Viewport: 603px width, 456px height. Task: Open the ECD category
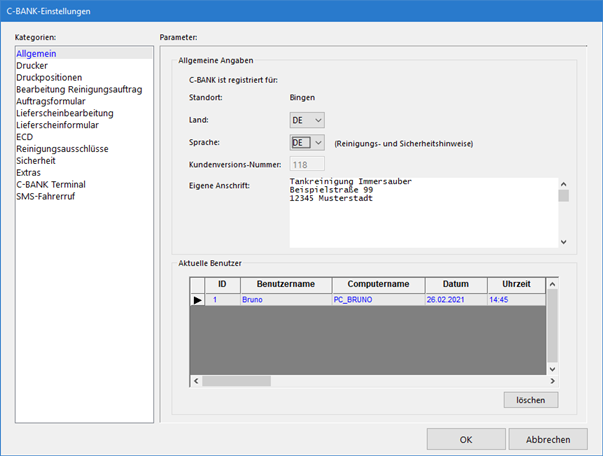[25, 137]
